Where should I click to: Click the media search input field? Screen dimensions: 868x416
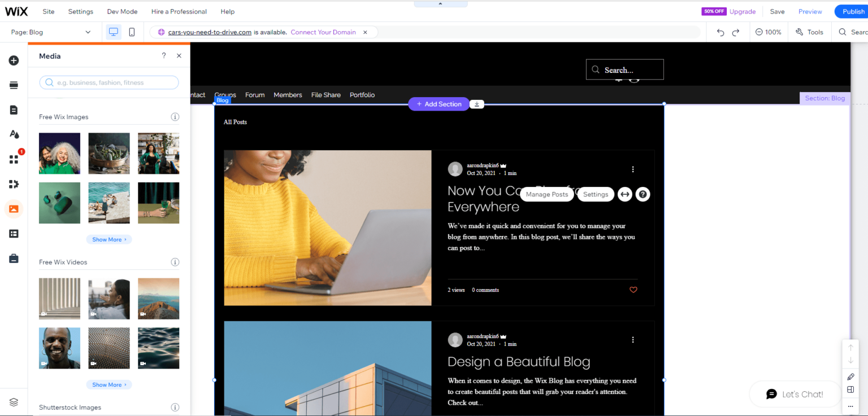[x=108, y=82]
